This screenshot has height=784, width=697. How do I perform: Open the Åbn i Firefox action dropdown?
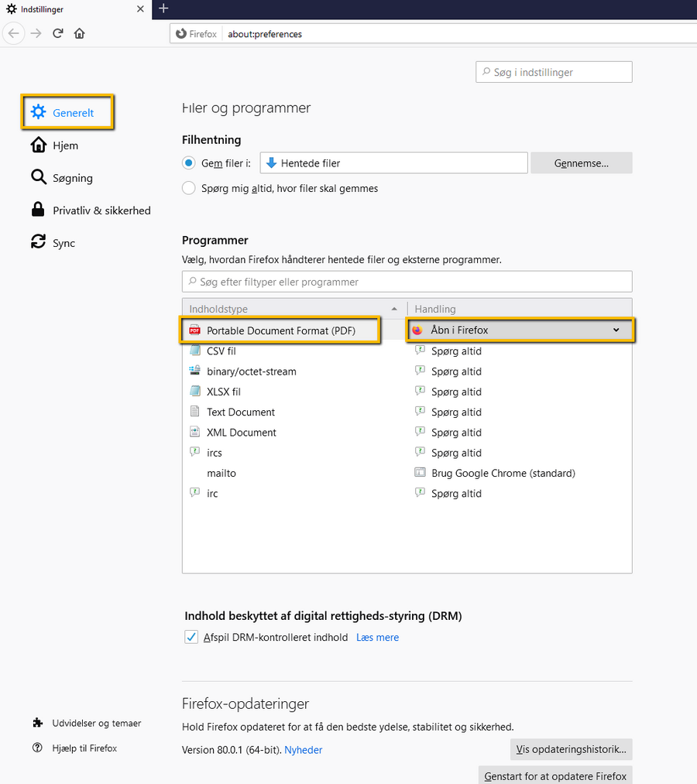pyautogui.click(x=520, y=330)
